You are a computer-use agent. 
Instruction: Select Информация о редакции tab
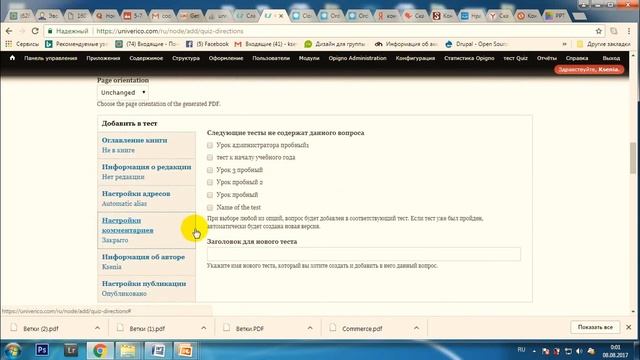coord(147,172)
